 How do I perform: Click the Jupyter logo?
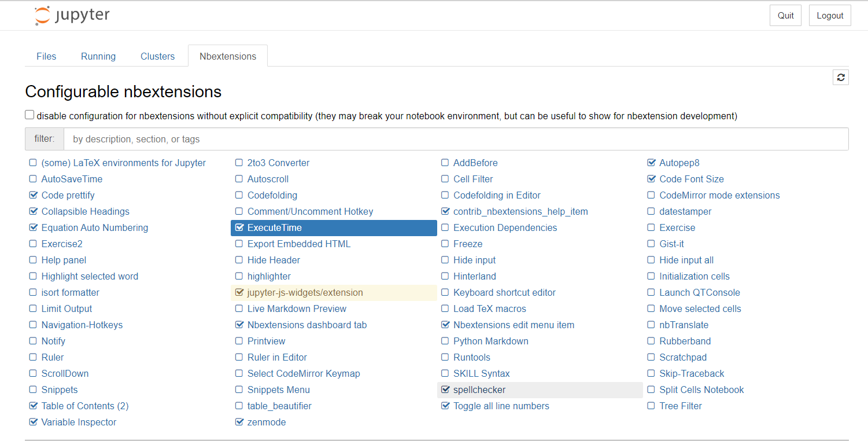tap(72, 16)
